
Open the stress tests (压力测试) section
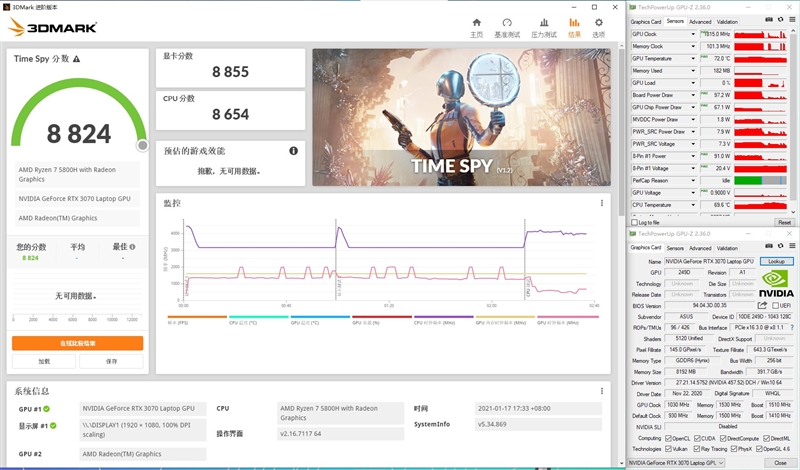coord(544,28)
